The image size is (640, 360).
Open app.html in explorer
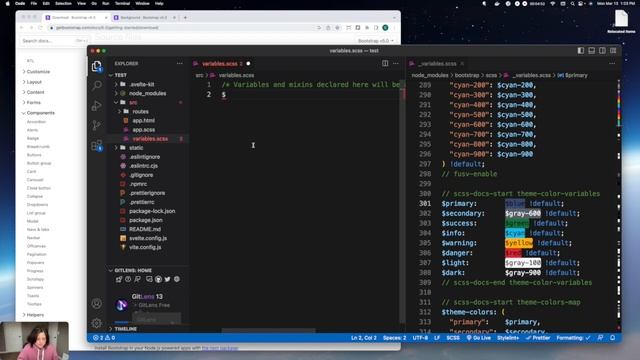click(x=143, y=120)
